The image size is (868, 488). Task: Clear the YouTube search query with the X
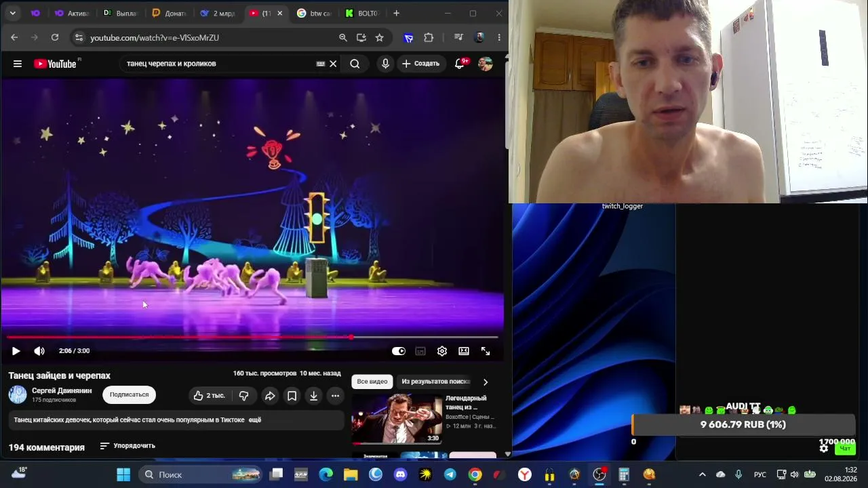coord(333,64)
